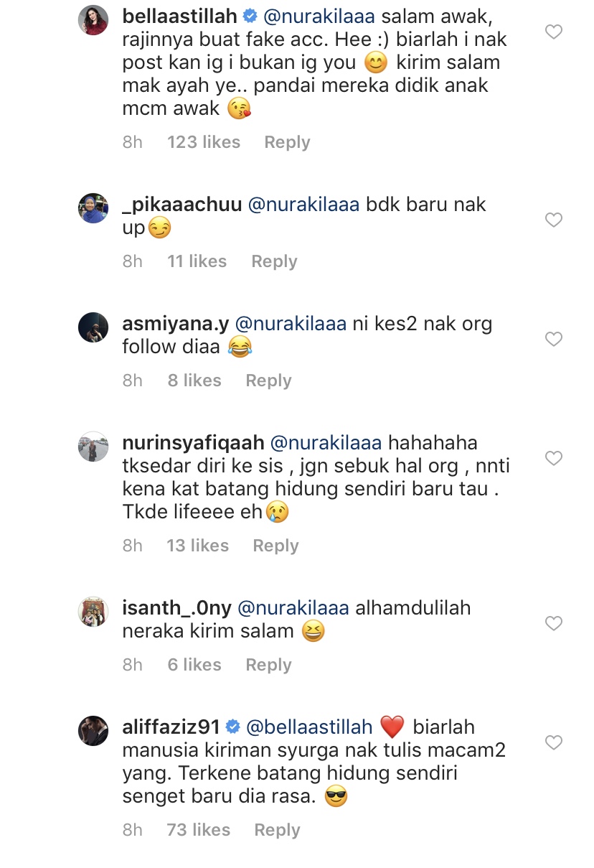This screenshot has width=594, height=868.
Task: Open the isanth_.0ny username link
Action: 176,607
